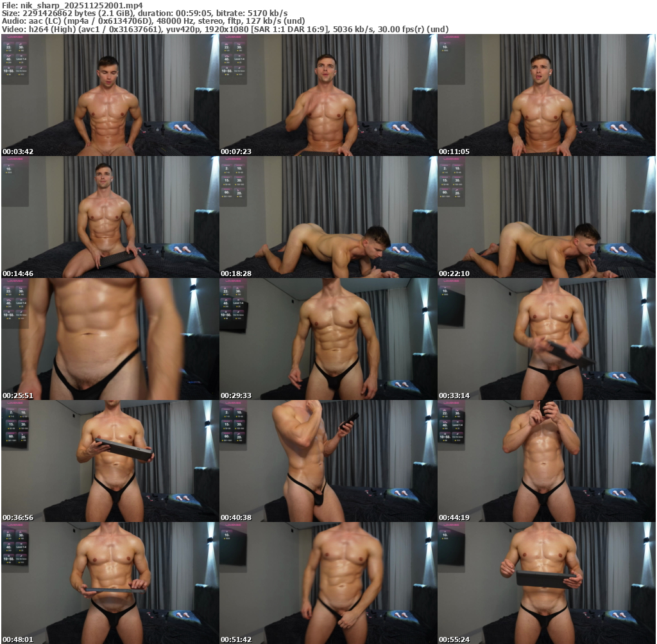Open the thumbnail stamped 00:07:23
The image size is (657, 644).
(x=328, y=95)
